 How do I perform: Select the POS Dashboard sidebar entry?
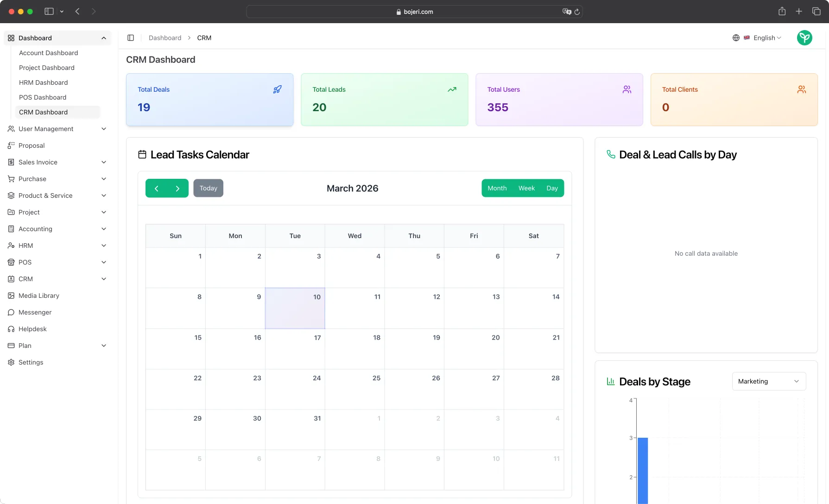pos(43,97)
